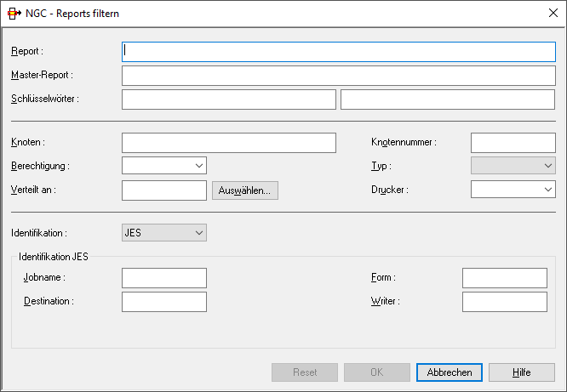Click the NGC app icon in title bar

pyautogui.click(x=14, y=14)
